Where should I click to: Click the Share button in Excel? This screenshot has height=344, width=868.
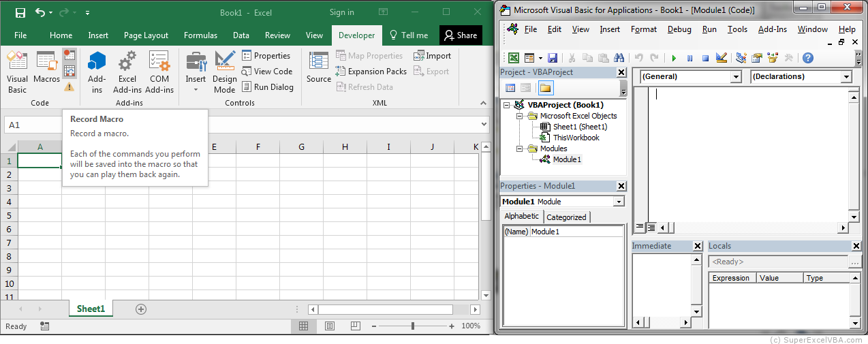point(461,35)
